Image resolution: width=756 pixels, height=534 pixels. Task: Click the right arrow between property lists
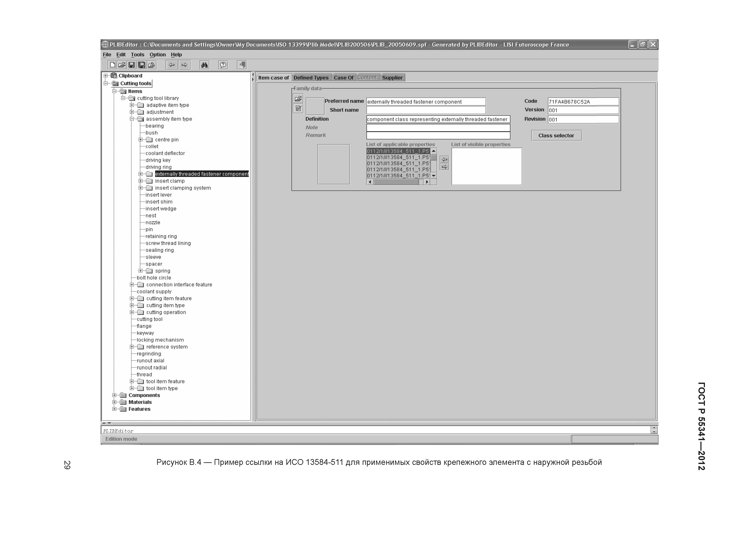click(x=444, y=167)
